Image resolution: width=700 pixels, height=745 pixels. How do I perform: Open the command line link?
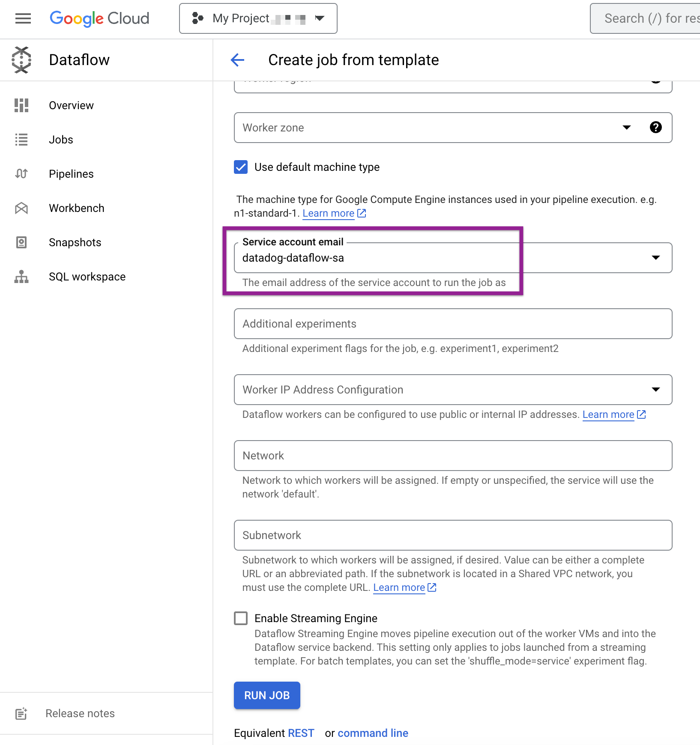pyautogui.click(x=373, y=733)
